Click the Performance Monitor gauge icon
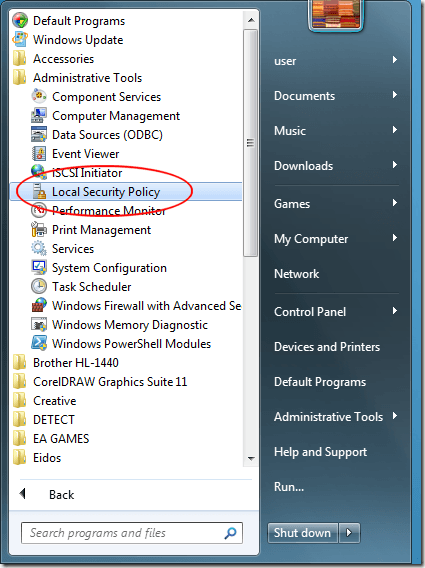 pyautogui.click(x=39, y=210)
